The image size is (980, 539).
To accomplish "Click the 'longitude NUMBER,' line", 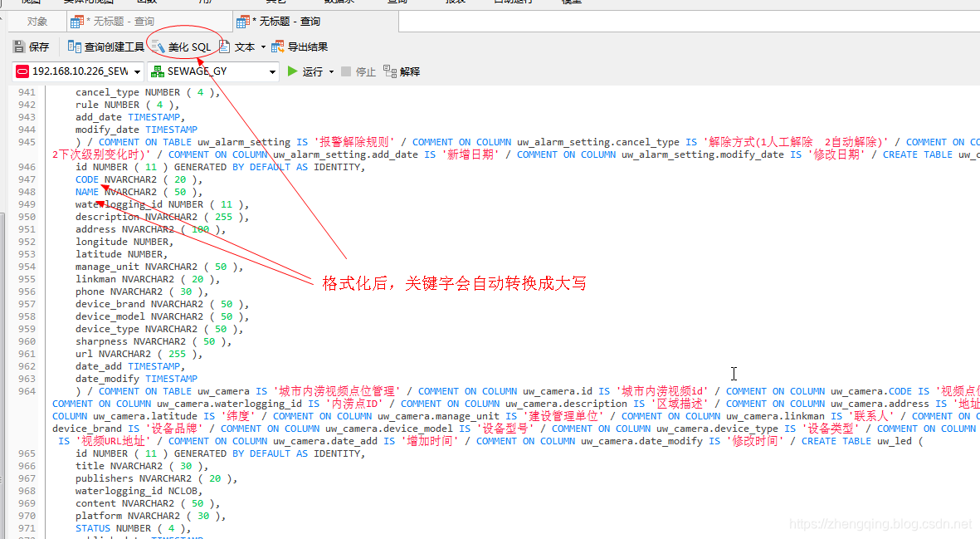I will (x=124, y=242).
